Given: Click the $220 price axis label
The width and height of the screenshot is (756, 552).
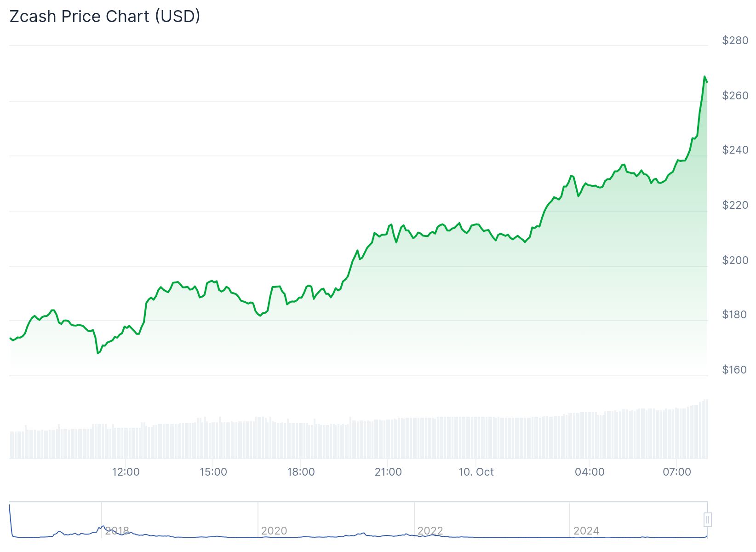Looking at the screenshot, I should click(735, 205).
